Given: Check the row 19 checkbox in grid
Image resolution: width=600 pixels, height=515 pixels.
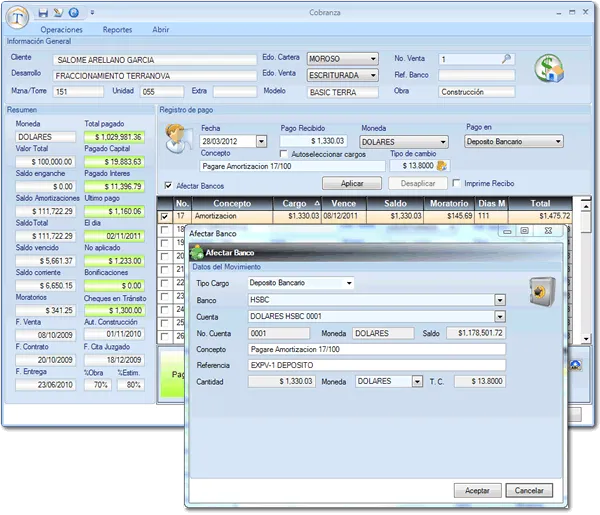Looking at the screenshot, I should (165, 243).
